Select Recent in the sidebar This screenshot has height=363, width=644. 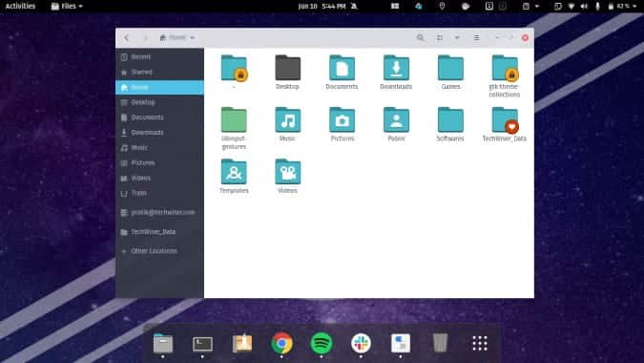(x=159, y=56)
